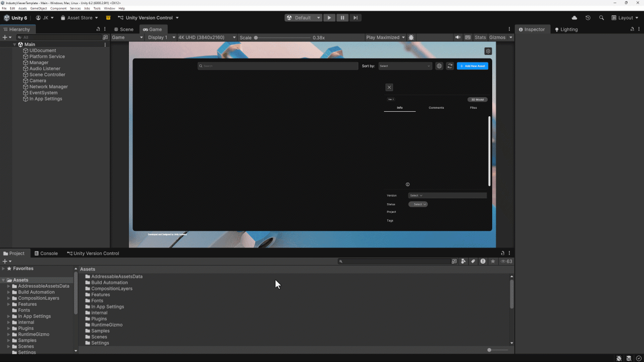Click the shortcuts keyboard icon in the Game view
This screenshot has height=362, width=644.
click(x=468, y=37)
